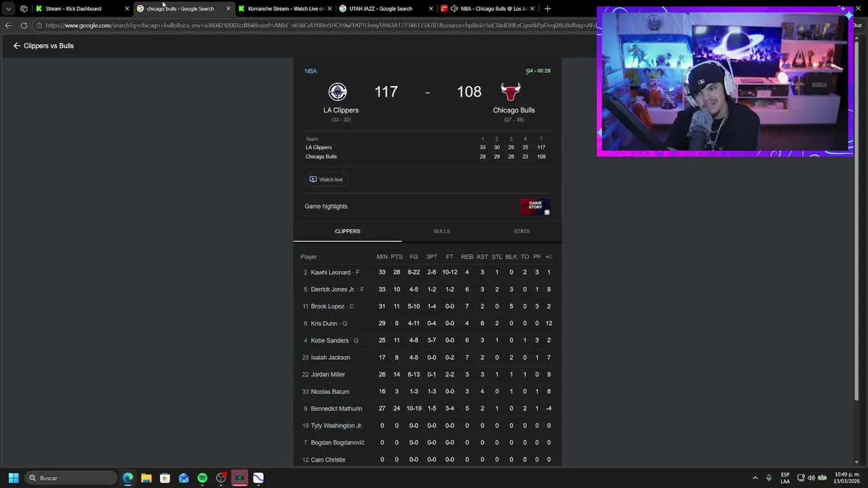
Task: Select the BULLS box score tab
Action: click(x=442, y=231)
